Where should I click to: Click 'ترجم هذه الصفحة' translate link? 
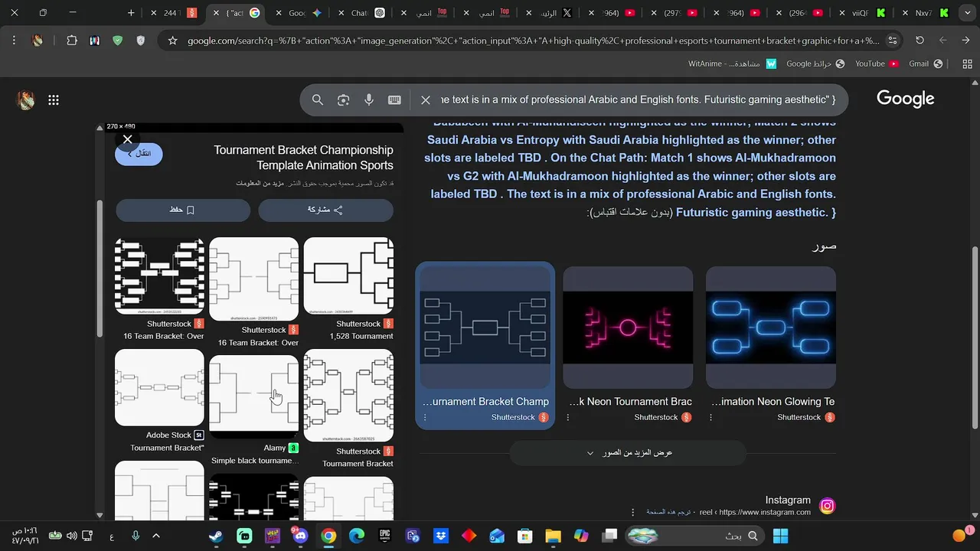click(670, 512)
